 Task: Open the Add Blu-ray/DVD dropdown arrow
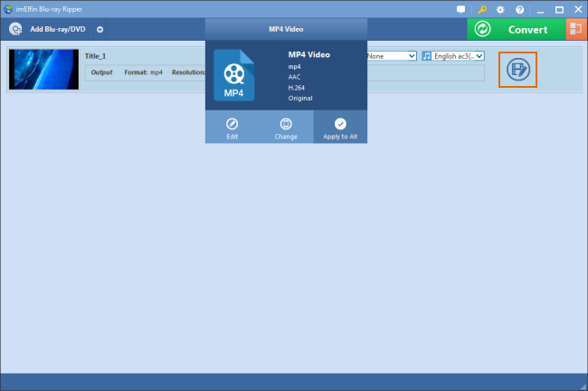coord(100,30)
